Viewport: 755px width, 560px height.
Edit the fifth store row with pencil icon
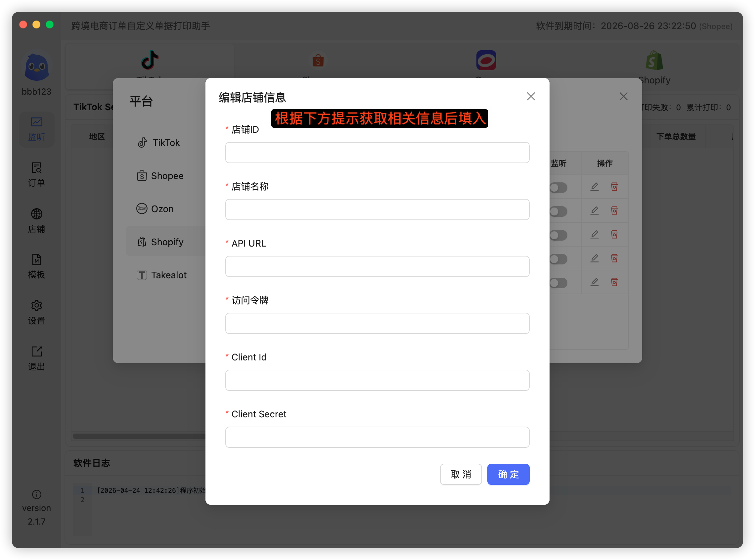(595, 282)
